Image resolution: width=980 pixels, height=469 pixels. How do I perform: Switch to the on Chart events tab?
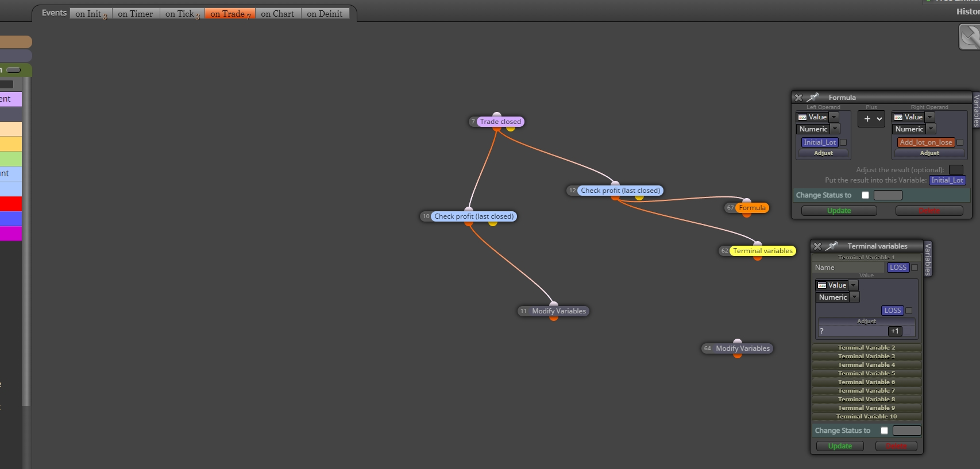point(277,14)
